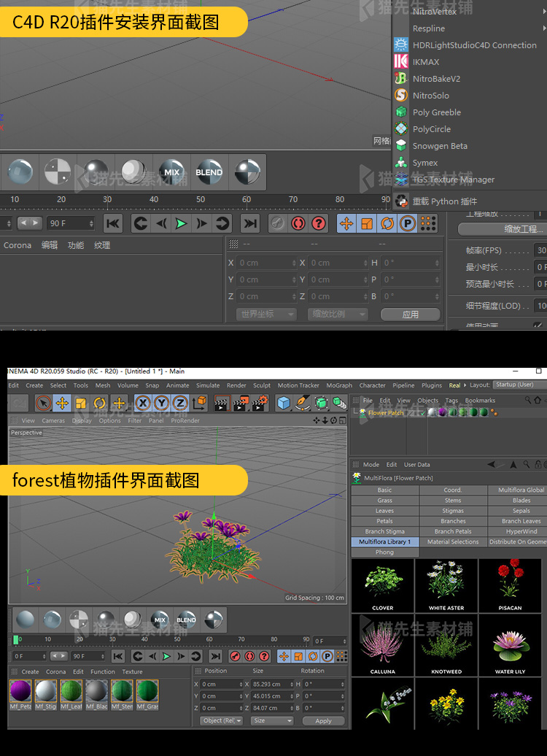Click the Apply button in coordinates panel
Screen dimensions: 547x756
click(323, 721)
